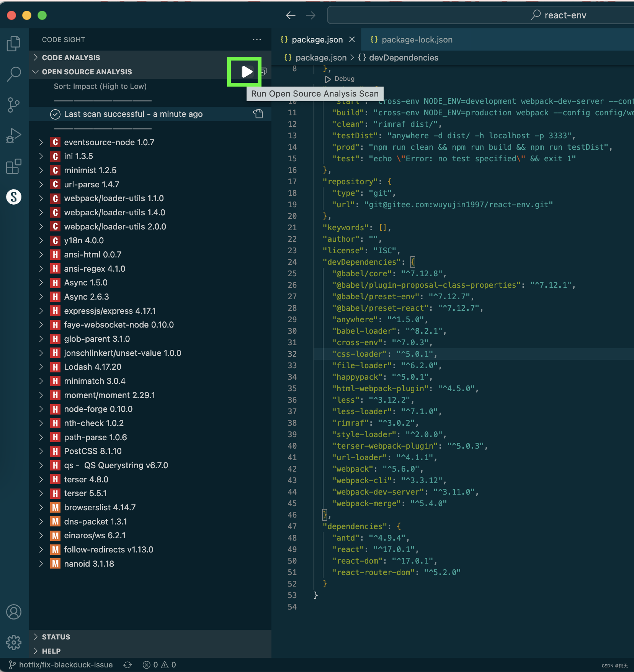
Task: Open the Accounts menu icon
Action: pyautogui.click(x=14, y=612)
